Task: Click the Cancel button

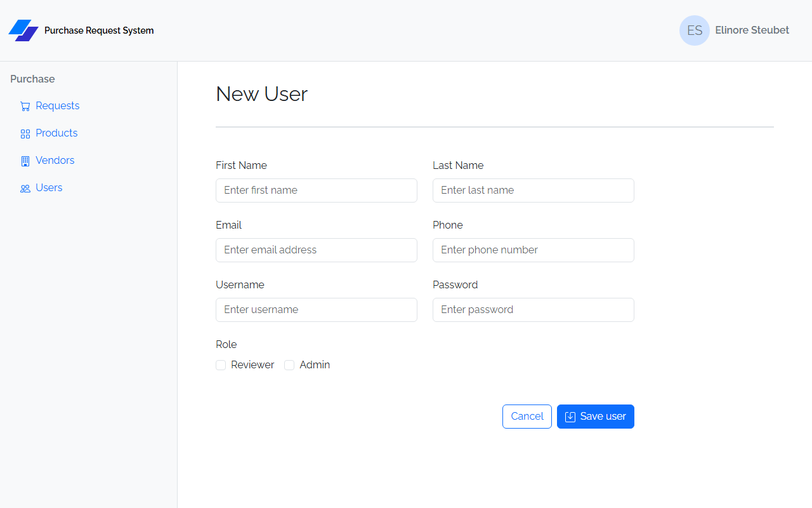Action: tap(527, 417)
